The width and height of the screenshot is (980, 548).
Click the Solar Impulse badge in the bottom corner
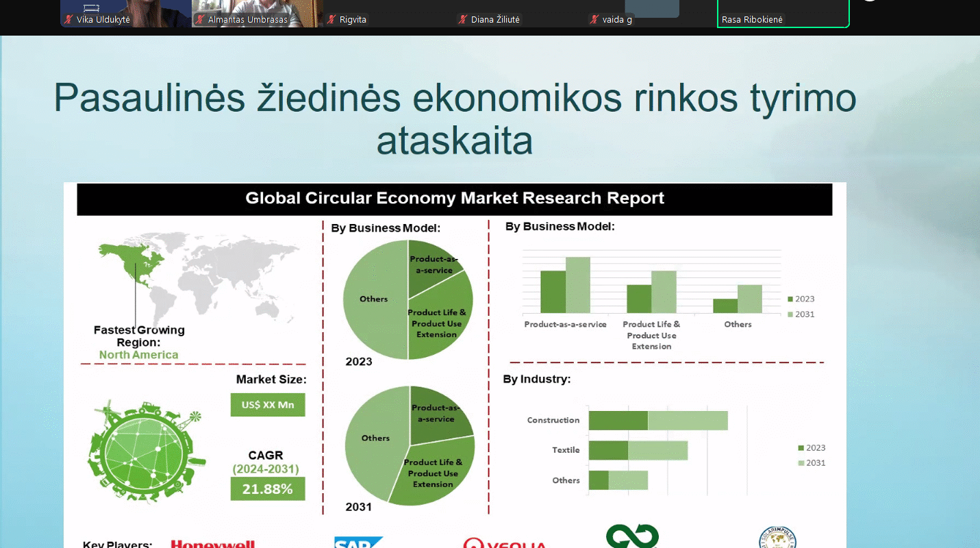(x=778, y=538)
